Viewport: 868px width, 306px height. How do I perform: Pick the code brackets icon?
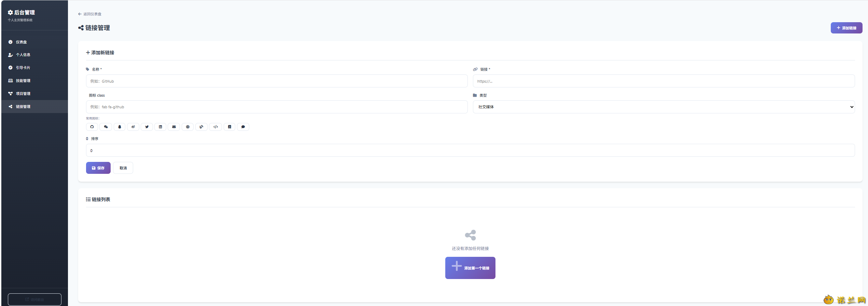(x=215, y=127)
